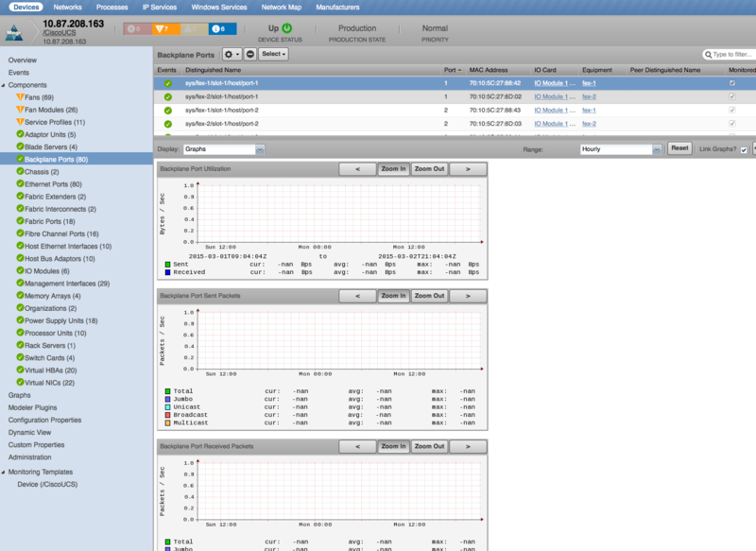Image resolution: width=756 pixels, height=551 pixels.
Task: Zoom Out on Backplane Port Sent Packets graph
Action: point(429,296)
